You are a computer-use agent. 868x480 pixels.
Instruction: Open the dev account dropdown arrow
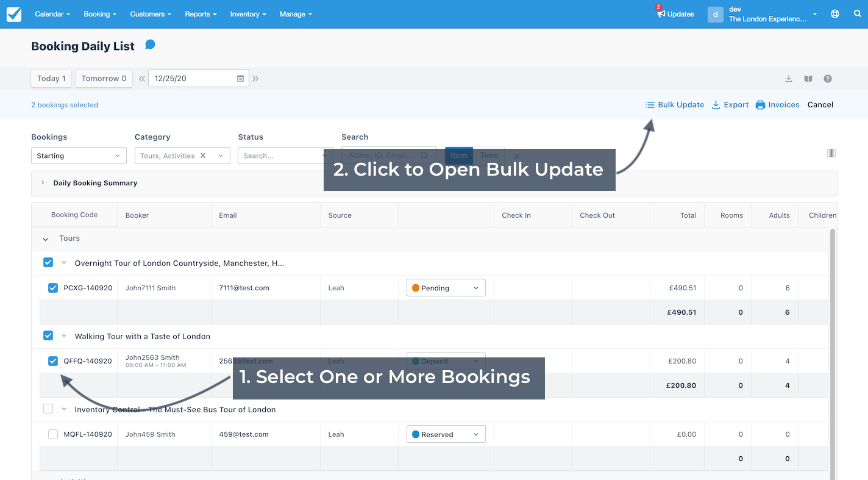click(x=815, y=14)
